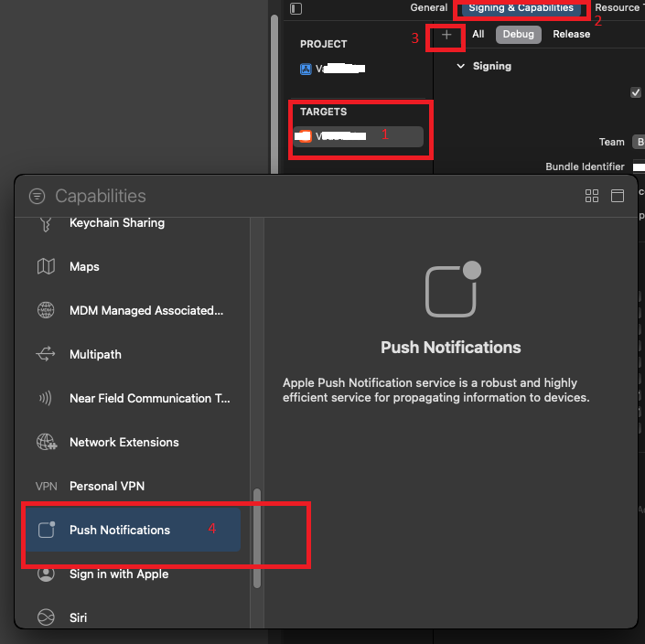This screenshot has height=644, width=645.
Task: Click the Sign in with Apple person icon
Action: (x=46, y=574)
